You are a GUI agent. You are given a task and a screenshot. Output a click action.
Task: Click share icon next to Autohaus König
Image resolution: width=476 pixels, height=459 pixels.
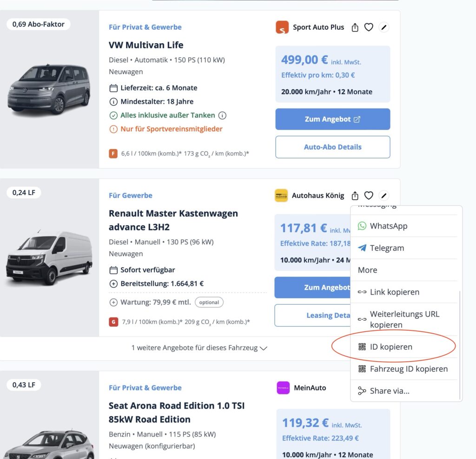[x=355, y=196]
